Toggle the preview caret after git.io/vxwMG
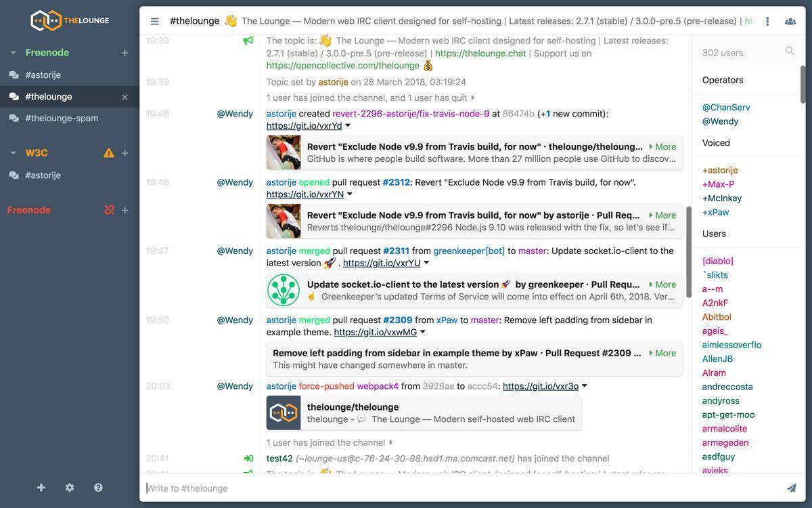The height and width of the screenshot is (508, 812). click(x=423, y=332)
